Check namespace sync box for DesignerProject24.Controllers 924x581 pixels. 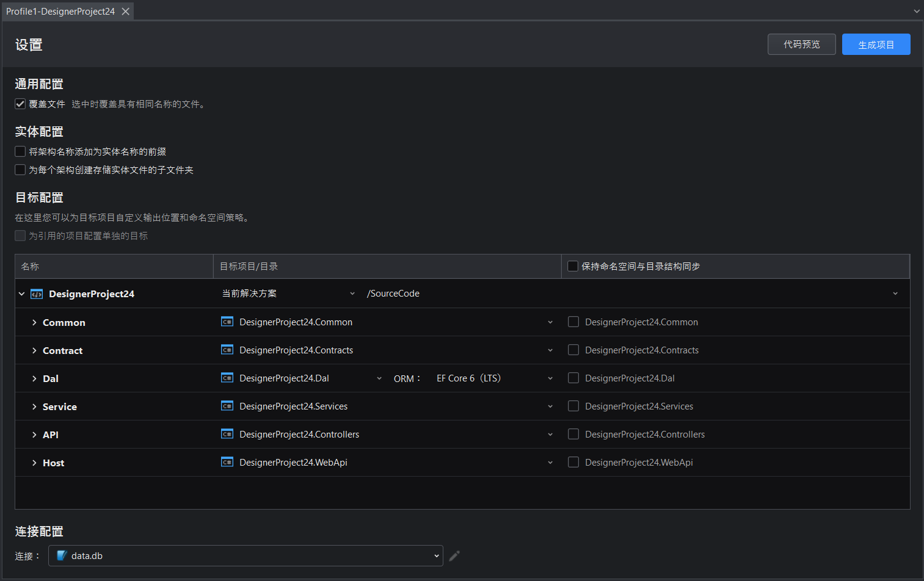tap(573, 434)
